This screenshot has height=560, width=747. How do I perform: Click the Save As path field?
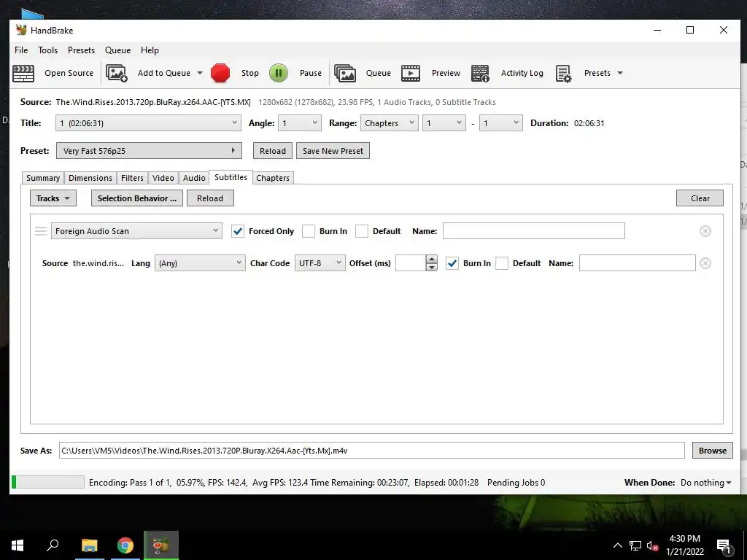[x=371, y=451]
